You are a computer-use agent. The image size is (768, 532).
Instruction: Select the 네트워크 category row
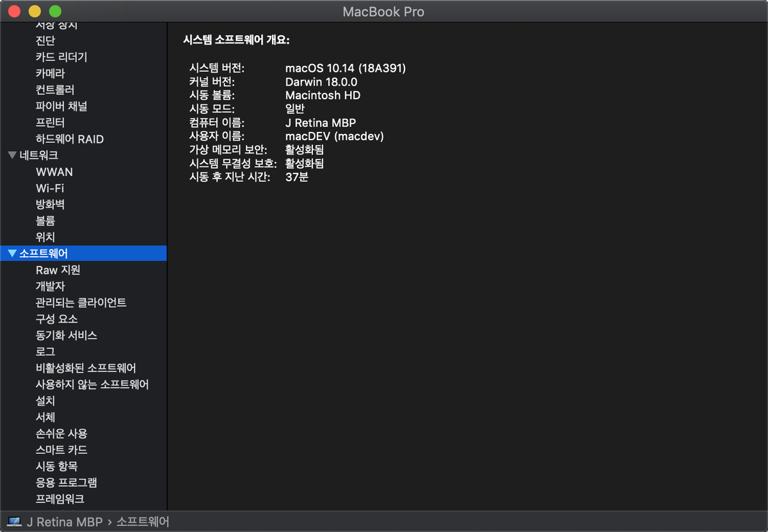coord(83,156)
